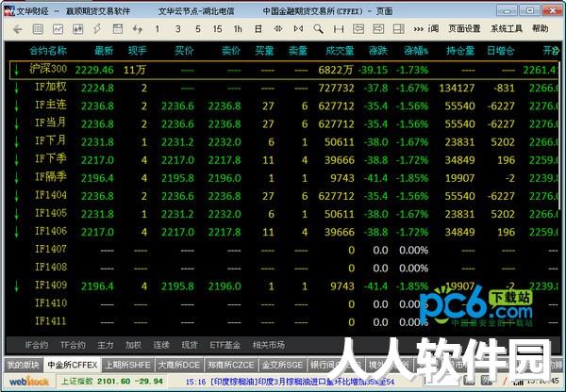Image resolution: width=566 pixels, height=392 pixels.
Task: Open the 金交所SGE exchange tab
Action: pos(282,365)
